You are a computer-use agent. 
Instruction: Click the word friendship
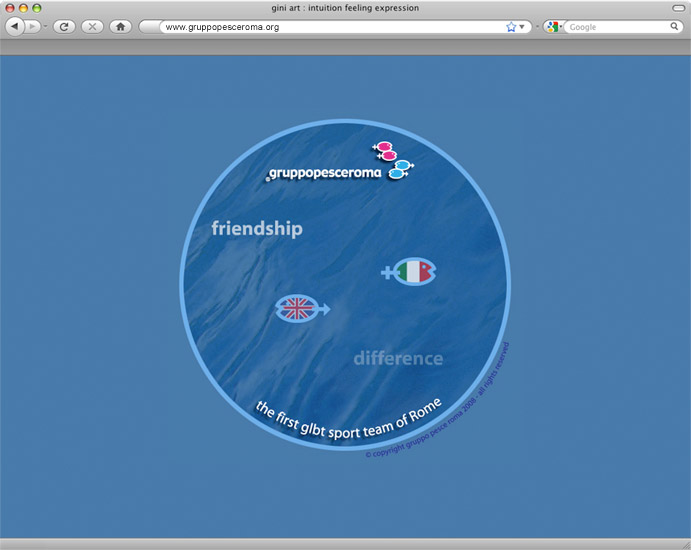257,229
